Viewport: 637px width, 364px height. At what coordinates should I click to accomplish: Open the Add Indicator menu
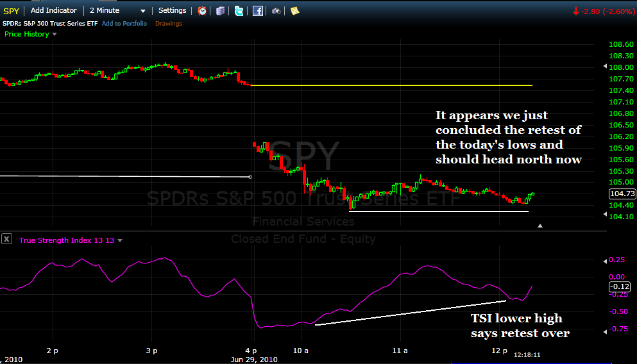(x=54, y=10)
